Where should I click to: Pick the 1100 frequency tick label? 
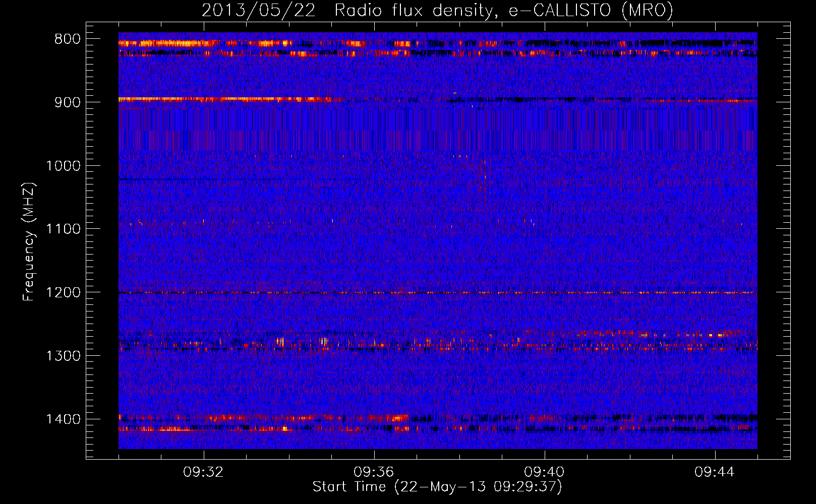point(63,229)
